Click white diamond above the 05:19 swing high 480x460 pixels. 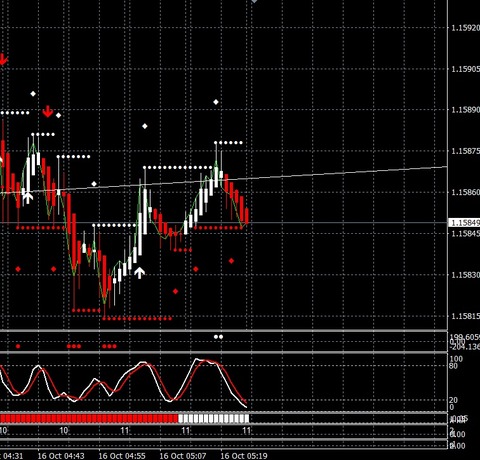pos(216,102)
